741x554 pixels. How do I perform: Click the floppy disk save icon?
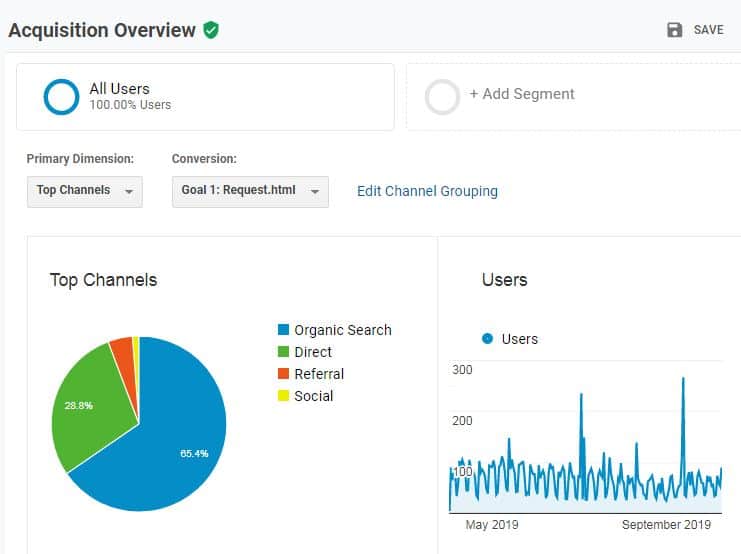[674, 30]
